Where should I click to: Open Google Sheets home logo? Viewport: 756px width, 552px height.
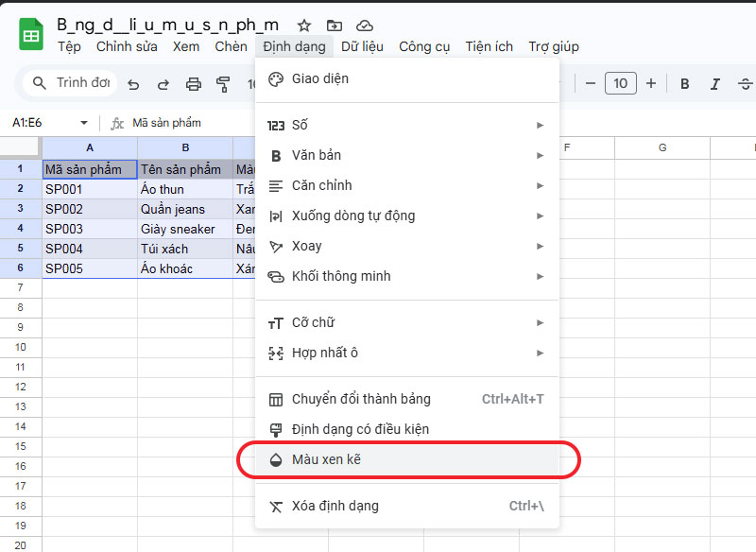pos(31,35)
